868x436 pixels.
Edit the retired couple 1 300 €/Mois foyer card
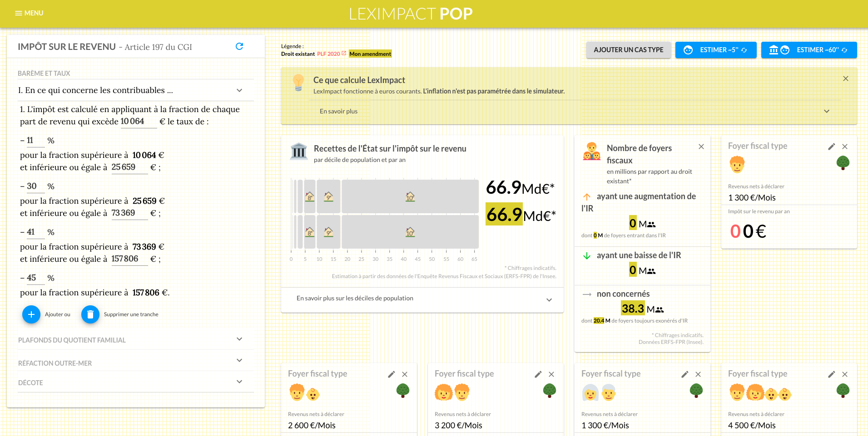click(684, 374)
